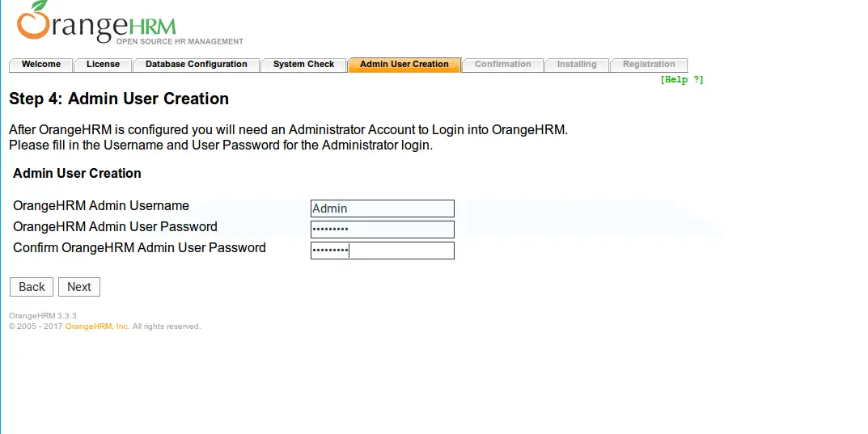Click the Confirmation tab
This screenshot has height=434, width=868.
[502, 64]
